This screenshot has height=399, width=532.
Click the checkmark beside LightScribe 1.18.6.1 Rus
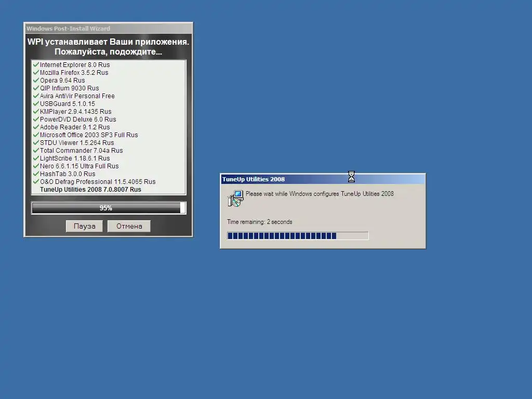[x=36, y=158]
